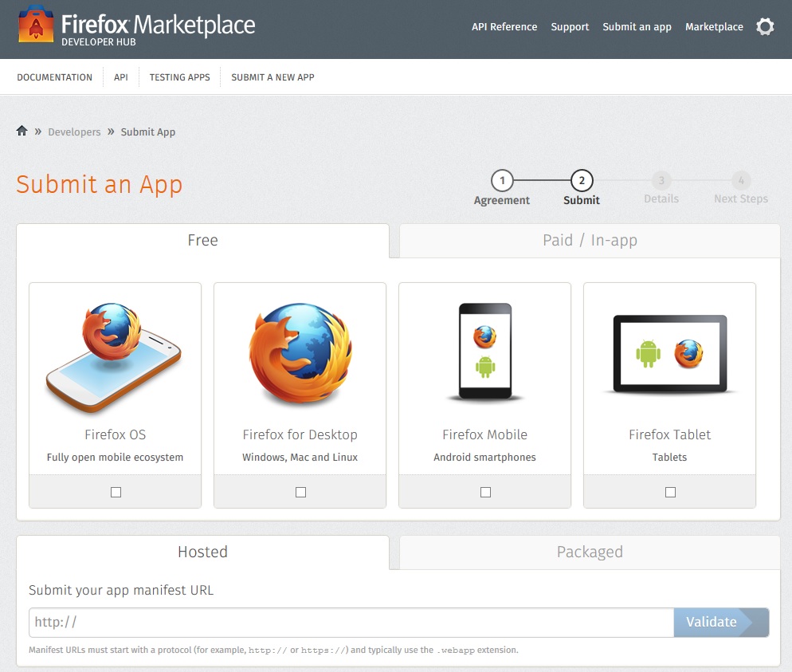Focus the app manifest URL field
792x672 pixels.
click(x=351, y=622)
